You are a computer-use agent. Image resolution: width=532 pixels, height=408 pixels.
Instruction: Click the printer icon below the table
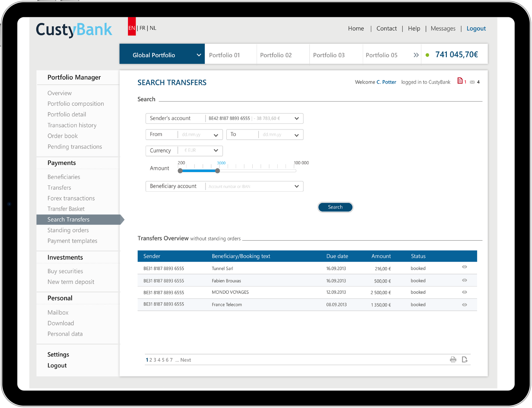point(453,359)
